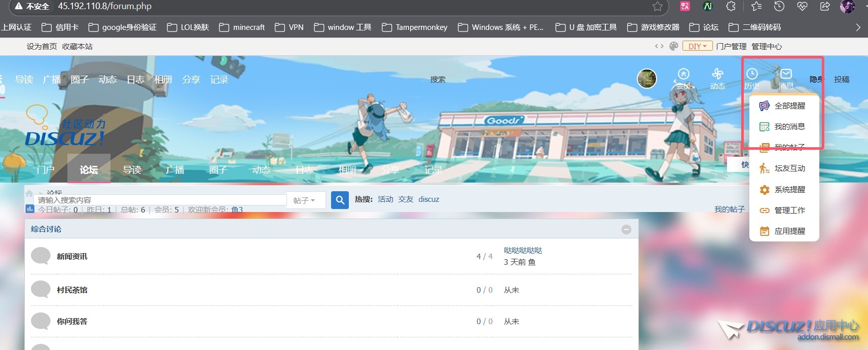Click hot search term discuz
Image resolution: width=868 pixels, height=350 pixels.
pos(429,199)
